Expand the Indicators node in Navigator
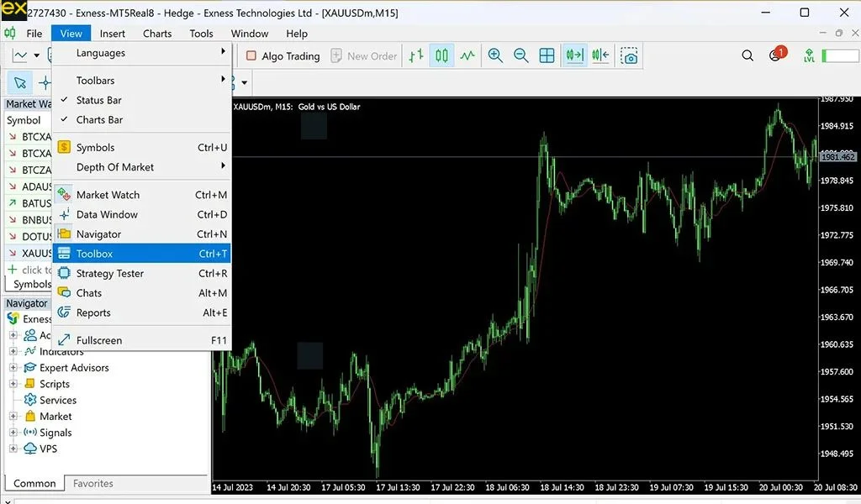Screen dimensions: 861x504 point(15,351)
